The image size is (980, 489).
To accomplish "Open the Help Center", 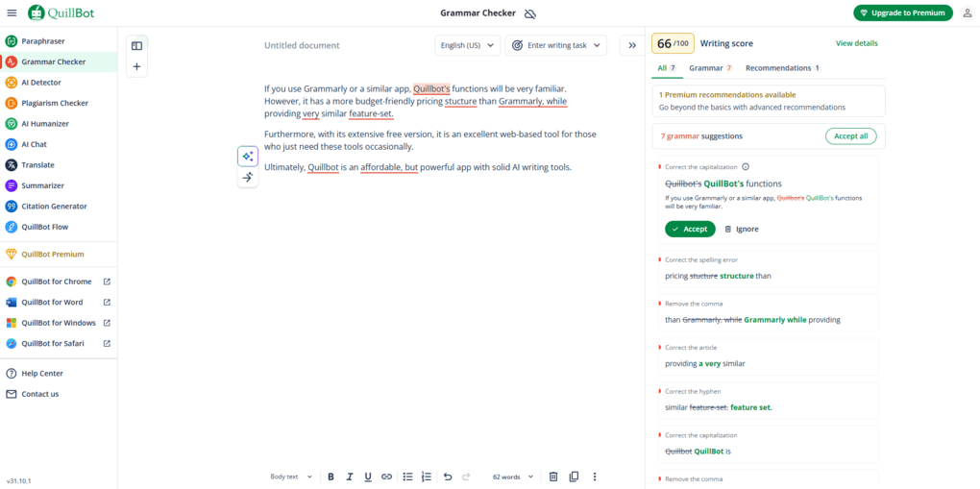I will tap(59, 374).
